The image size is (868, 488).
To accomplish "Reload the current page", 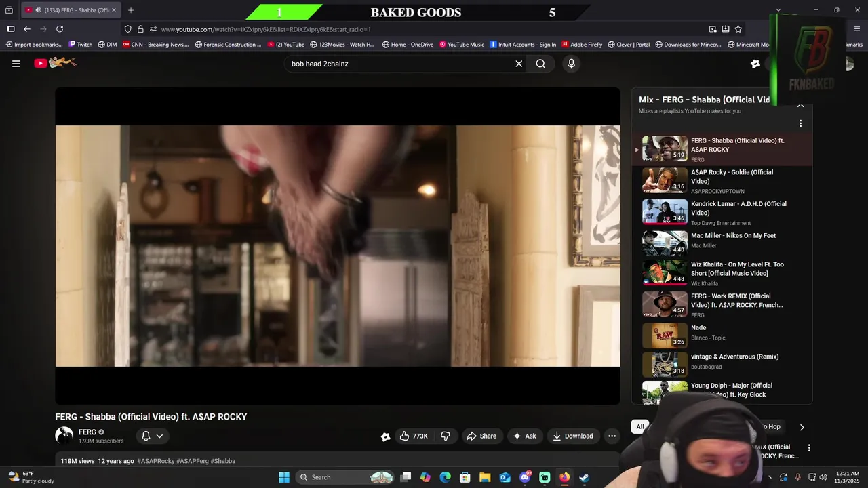I will (x=60, y=29).
